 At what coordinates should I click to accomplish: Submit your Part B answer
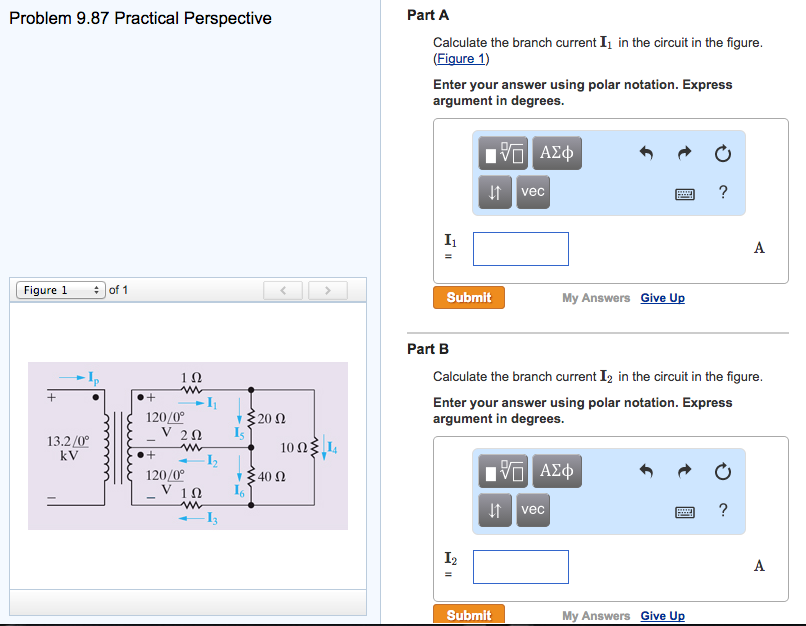coord(468,615)
